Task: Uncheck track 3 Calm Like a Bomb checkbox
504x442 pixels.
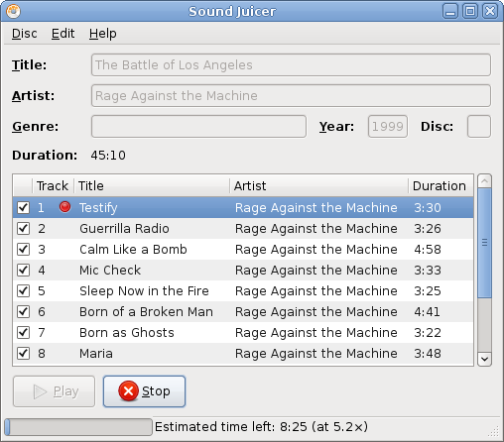Action: coord(23,250)
